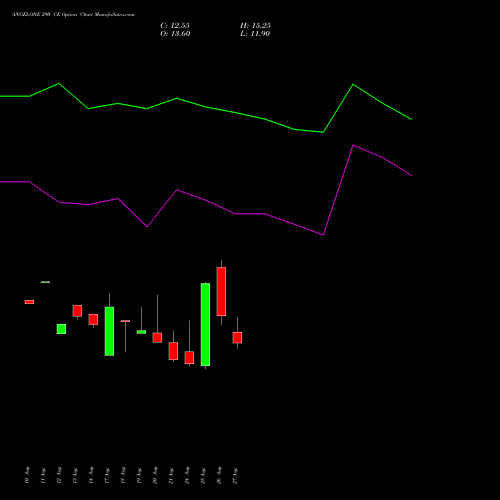This screenshot has height=500, width=500.
Task: Click the tall green candle above 25 Aug
Action: (205, 324)
